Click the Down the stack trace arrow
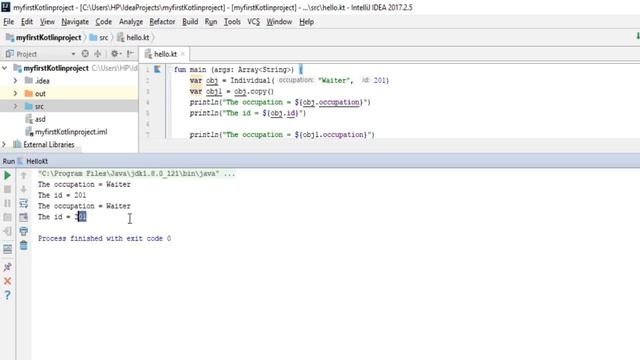This screenshot has width=640, height=360. tap(24, 189)
